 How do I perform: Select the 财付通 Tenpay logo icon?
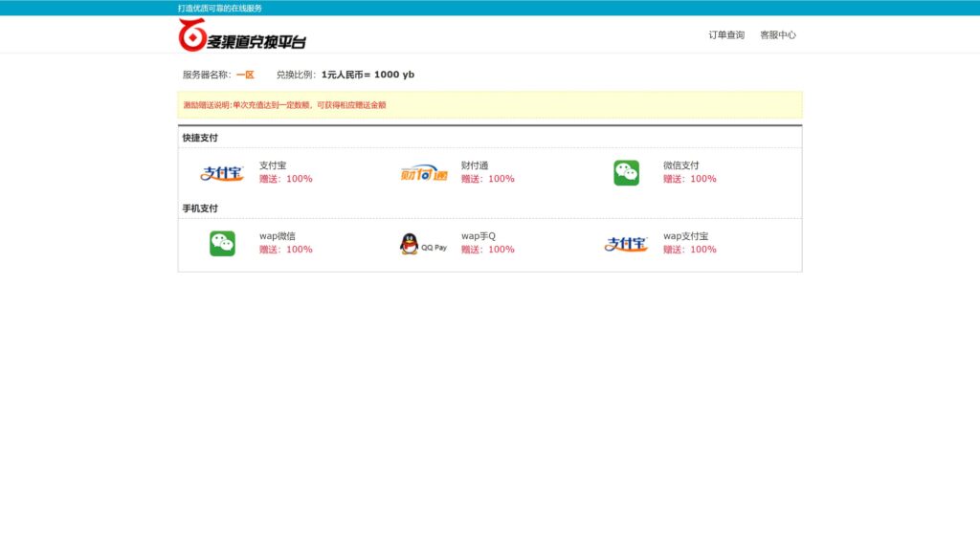click(x=424, y=173)
